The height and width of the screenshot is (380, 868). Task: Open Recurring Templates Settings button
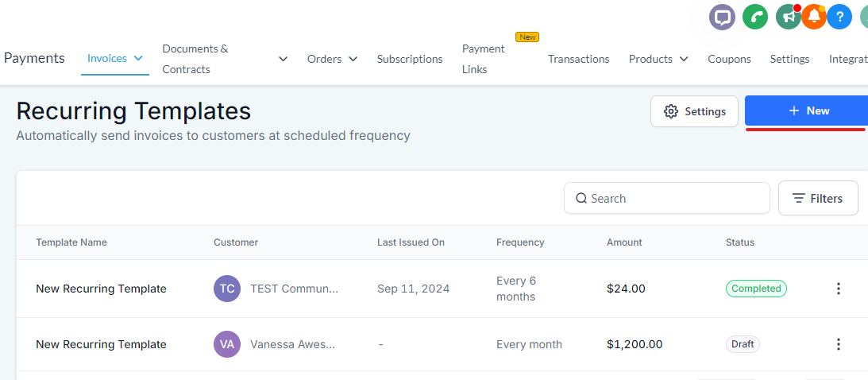694,111
